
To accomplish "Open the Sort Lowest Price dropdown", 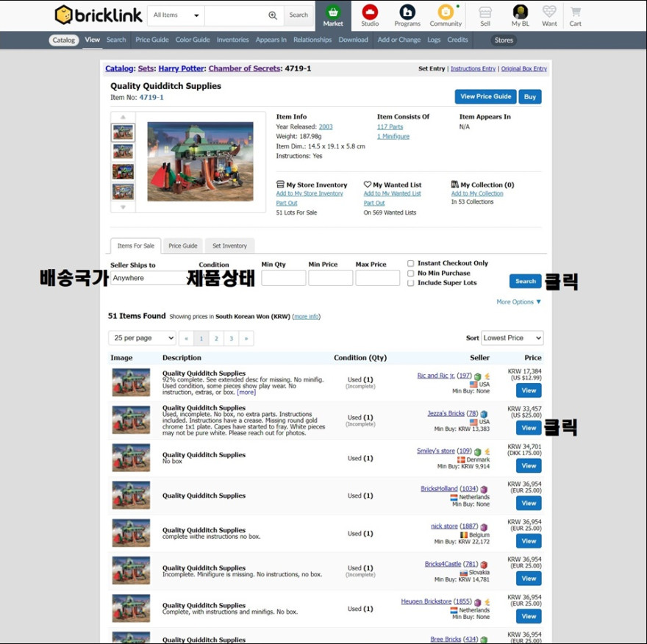I will (x=512, y=338).
